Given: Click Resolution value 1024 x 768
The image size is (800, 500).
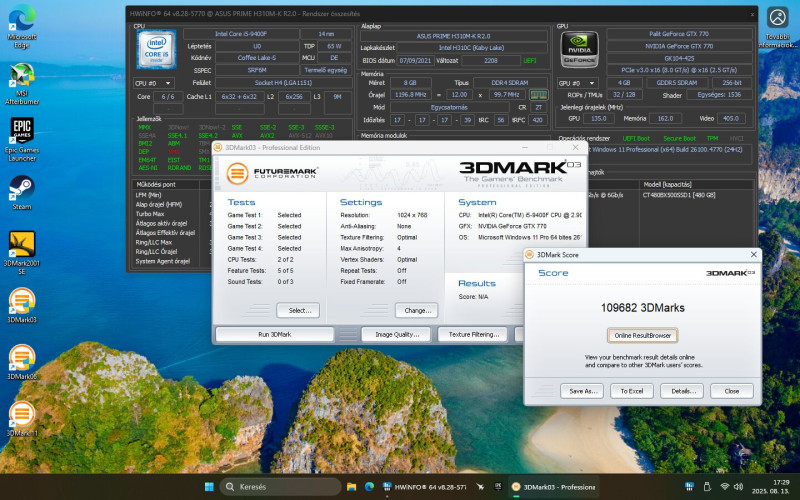Looking at the screenshot, I should tap(412, 215).
